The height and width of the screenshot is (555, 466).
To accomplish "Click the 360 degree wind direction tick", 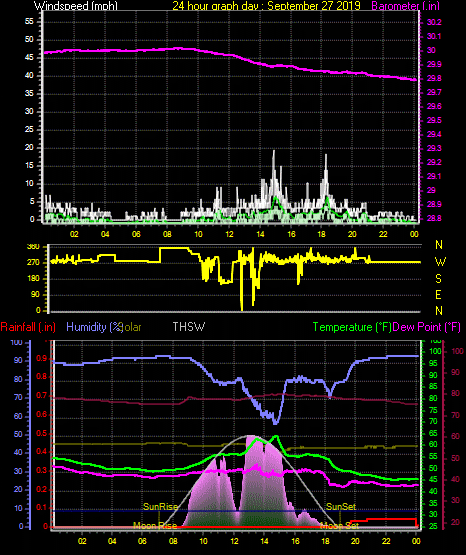I will (33, 247).
